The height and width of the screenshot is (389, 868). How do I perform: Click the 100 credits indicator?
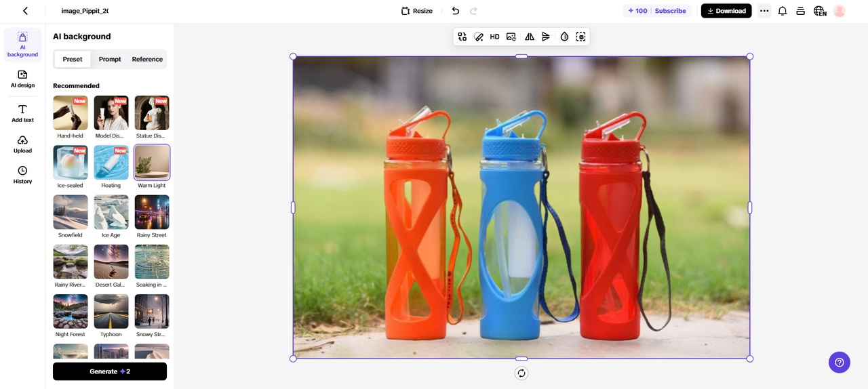637,11
